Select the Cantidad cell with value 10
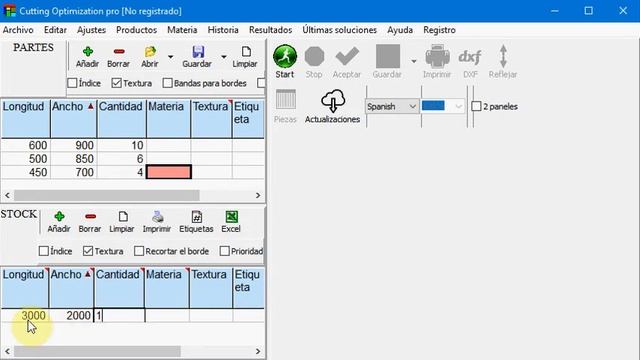The width and height of the screenshot is (640, 360). (122, 145)
